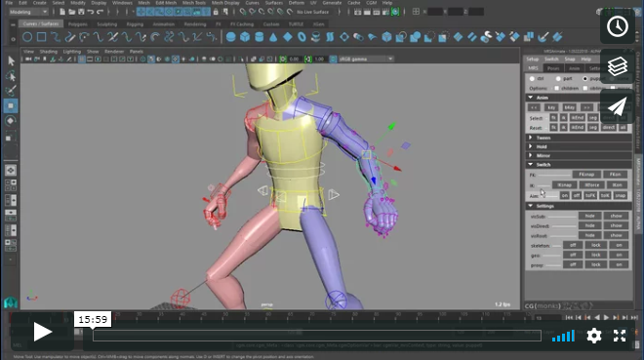Select the NURBS Circle shelf icon
Image resolution: width=644 pixels, height=360 pixels.
tap(27, 37)
